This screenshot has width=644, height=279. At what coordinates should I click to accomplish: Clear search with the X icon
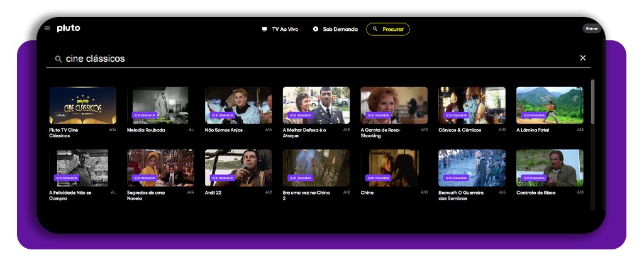(x=583, y=58)
